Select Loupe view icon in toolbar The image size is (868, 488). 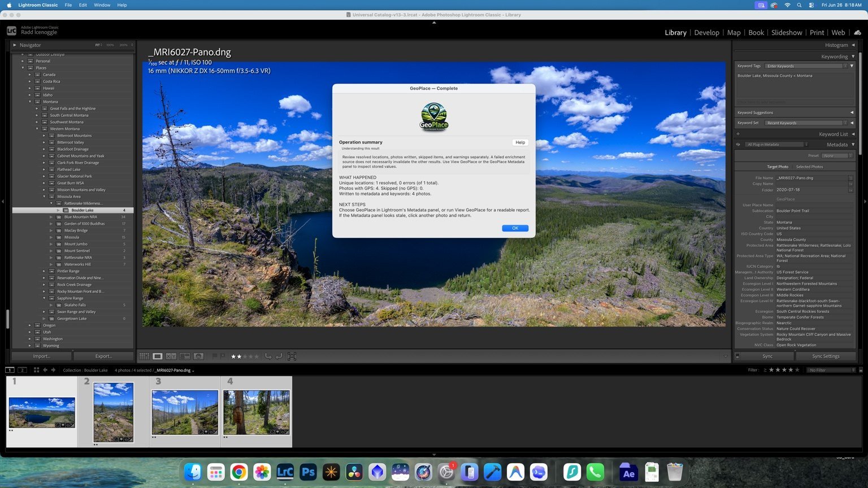[158, 356]
